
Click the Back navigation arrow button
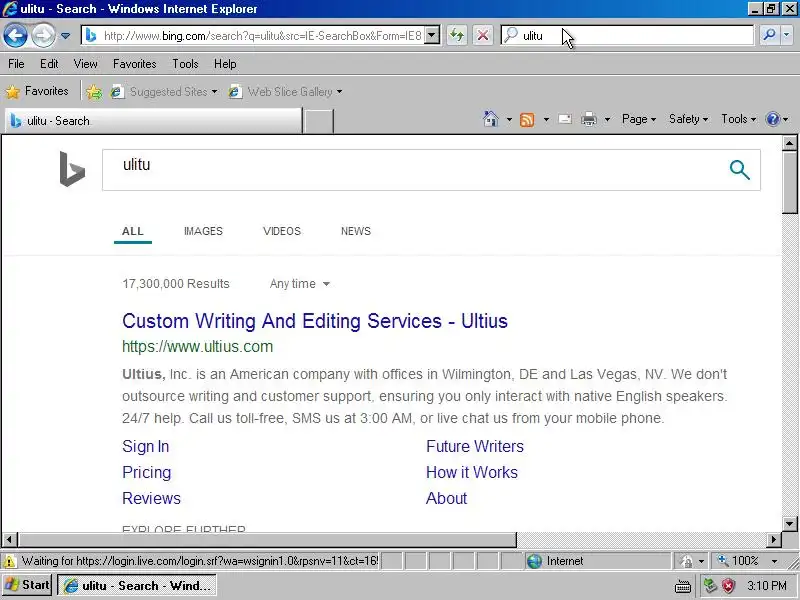coord(15,36)
